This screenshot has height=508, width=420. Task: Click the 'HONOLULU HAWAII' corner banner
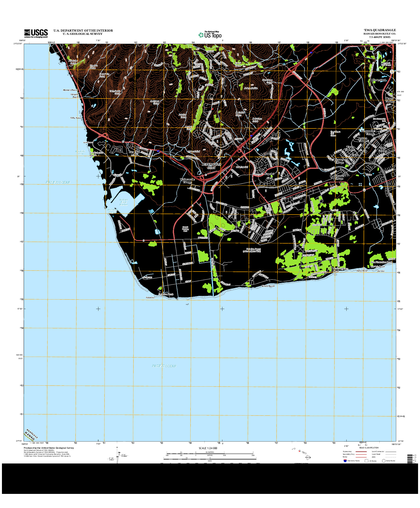(x=31, y=435)
